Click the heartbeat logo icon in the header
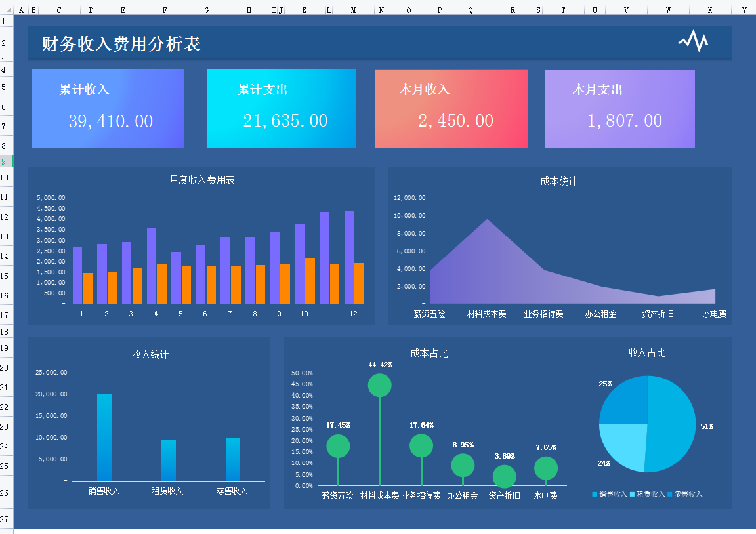This screenshot has height=534, width=756. [694, 41]
